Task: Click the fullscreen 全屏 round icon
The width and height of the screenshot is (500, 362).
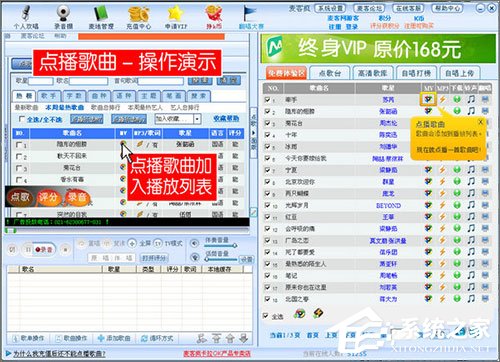Action: tap(132, 244)
